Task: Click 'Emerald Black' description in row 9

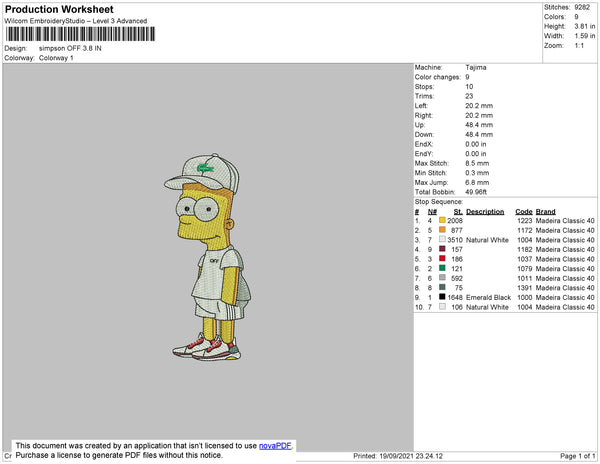Action: [x=488, y=297]
